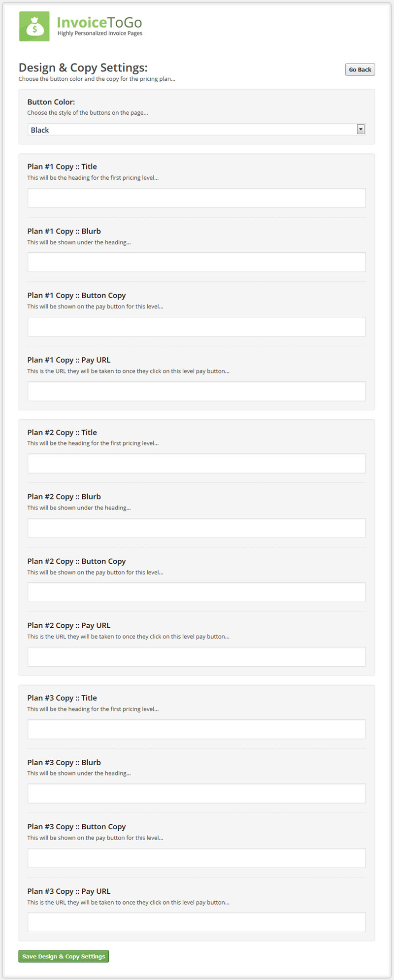
Task: Focus the Plan #1 Button Copy field
Action: click(197, 327)
